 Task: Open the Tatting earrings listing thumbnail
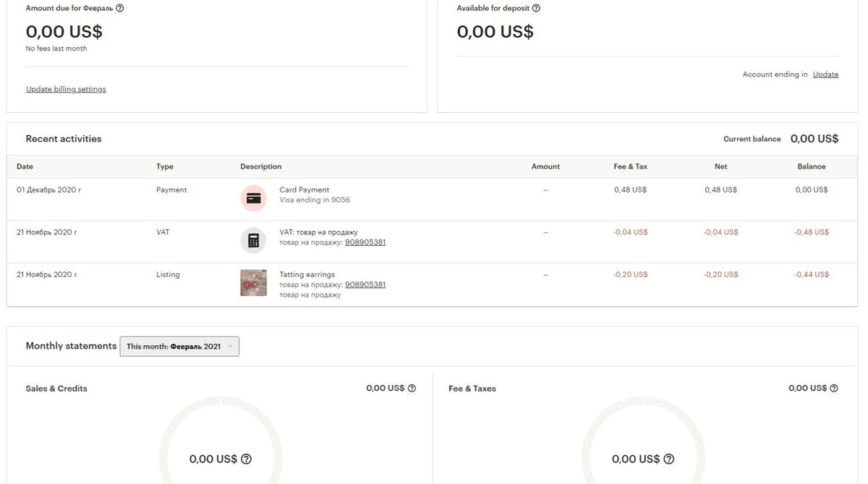(x=253, y=283)
